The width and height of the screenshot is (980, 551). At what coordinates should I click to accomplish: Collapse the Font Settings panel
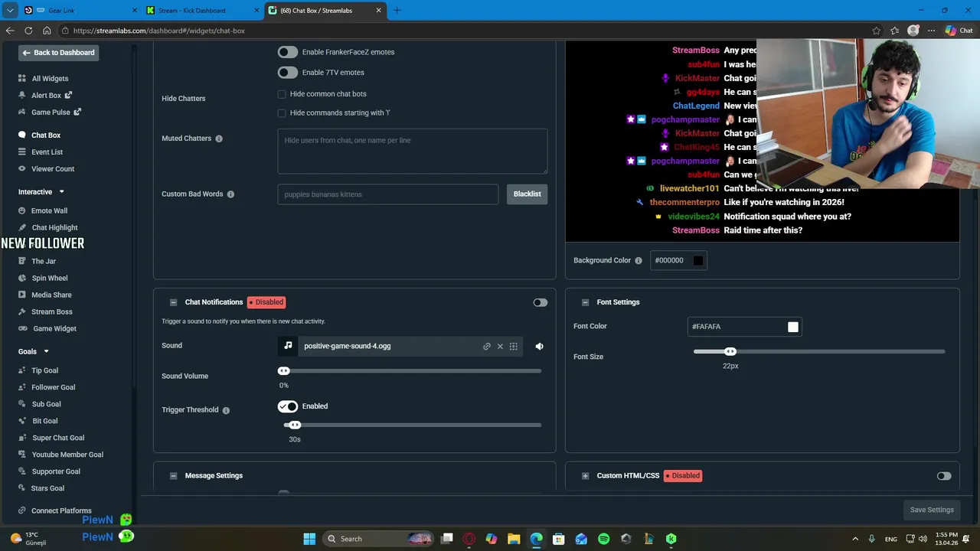(585, 302)
